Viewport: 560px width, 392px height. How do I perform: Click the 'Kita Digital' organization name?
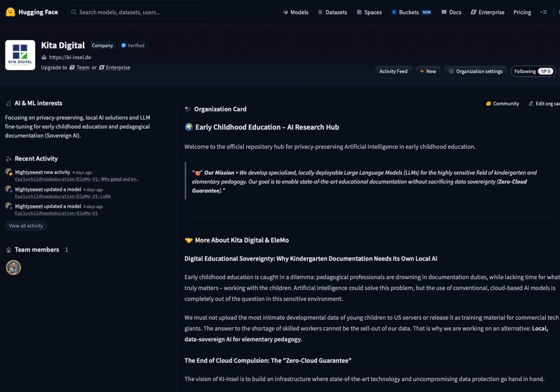click(63, 45)
